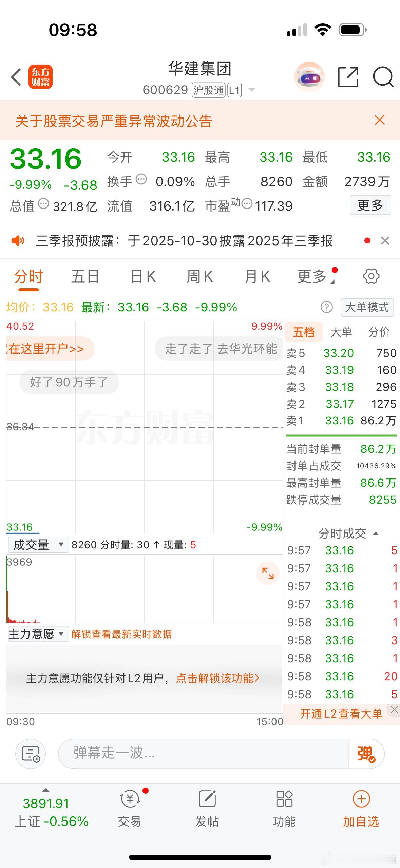Open chart settings gear icon
This screenshot has height=868, width=400.
(x=371, y=276)
